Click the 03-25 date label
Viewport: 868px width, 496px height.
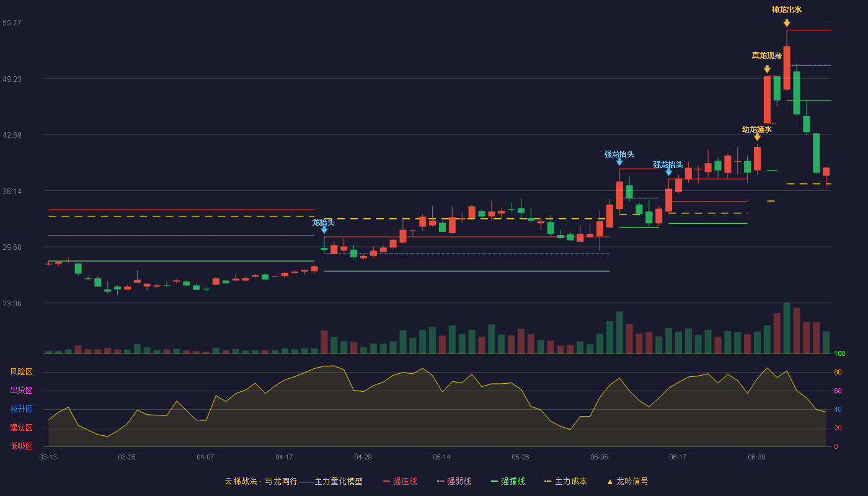click(126, 457)
